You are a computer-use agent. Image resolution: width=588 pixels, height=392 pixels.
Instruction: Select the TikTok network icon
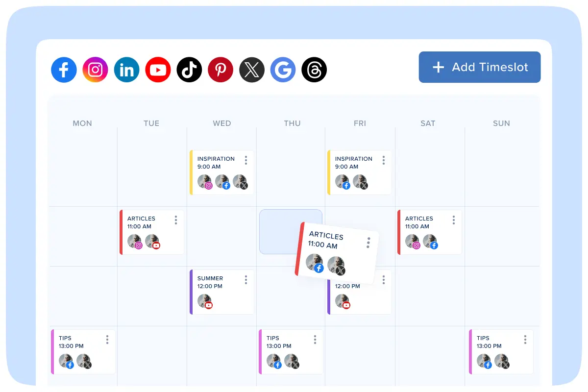(x=189, y=70)
